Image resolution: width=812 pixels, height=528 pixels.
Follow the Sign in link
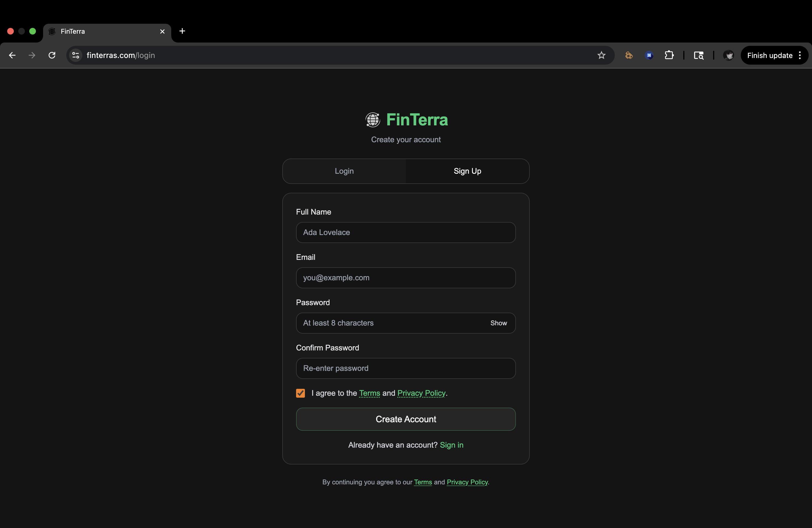click(x=451, y=445)
